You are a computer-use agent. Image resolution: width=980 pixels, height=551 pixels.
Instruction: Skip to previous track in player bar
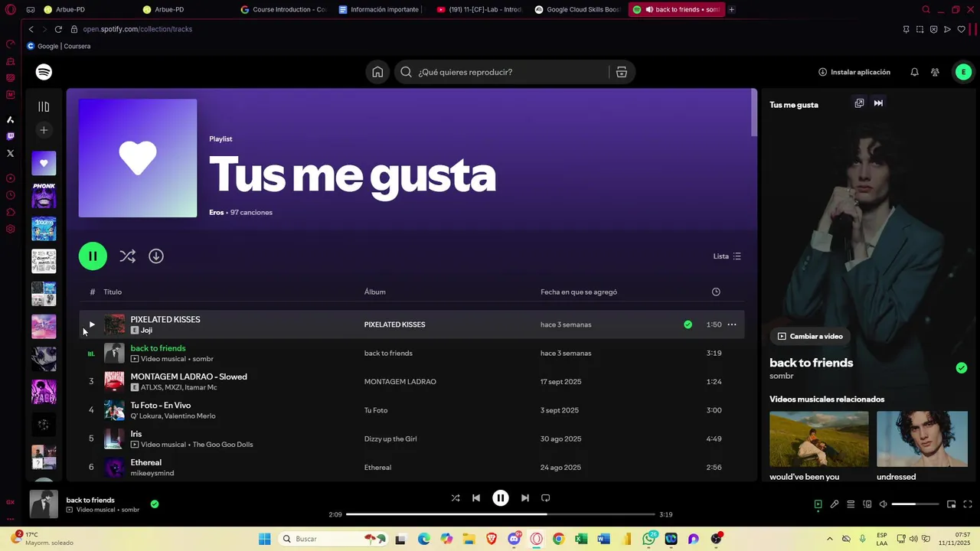click(476, 497)
